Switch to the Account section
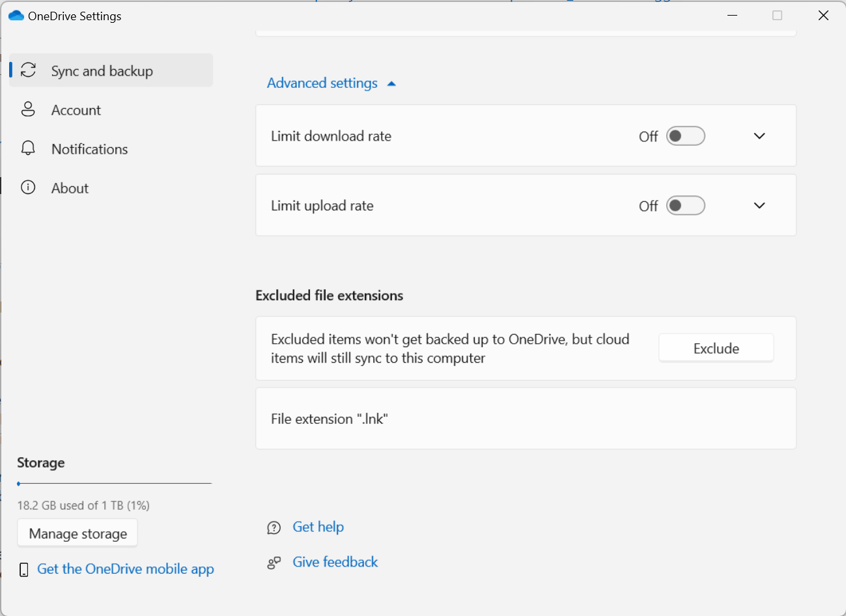 coord(76,109)
